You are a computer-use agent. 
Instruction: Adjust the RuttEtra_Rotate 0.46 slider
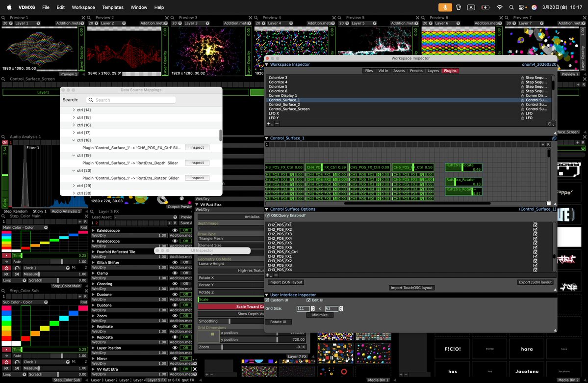(463, 167)
